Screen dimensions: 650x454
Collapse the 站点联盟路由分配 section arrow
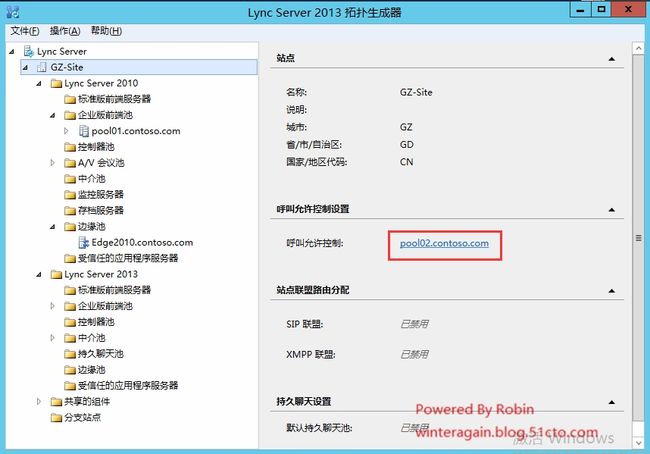611,291
